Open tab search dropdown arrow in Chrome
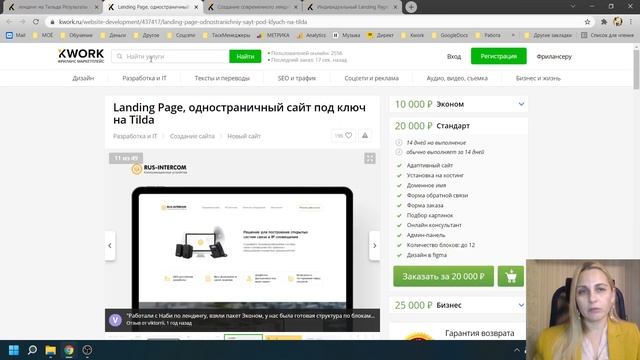 (x=573, y=7)
